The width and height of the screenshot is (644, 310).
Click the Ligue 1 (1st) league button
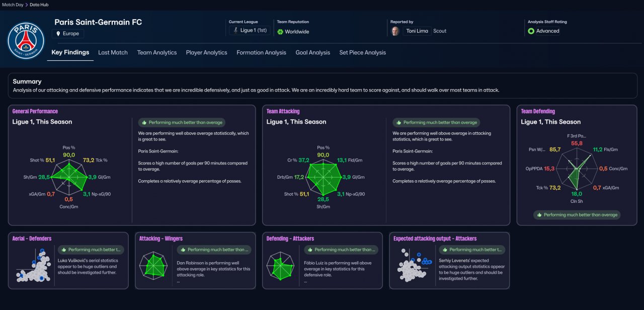coord(250,31)
